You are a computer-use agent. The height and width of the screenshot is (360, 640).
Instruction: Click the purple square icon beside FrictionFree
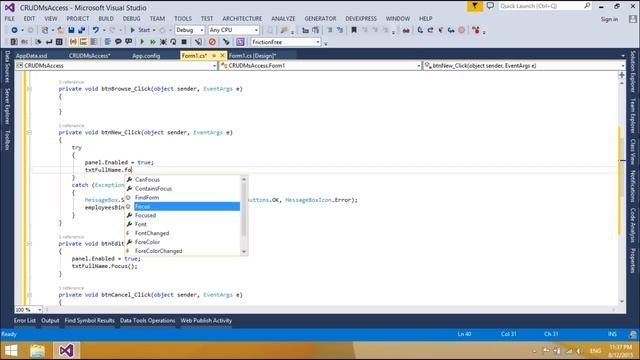(240, 42)
